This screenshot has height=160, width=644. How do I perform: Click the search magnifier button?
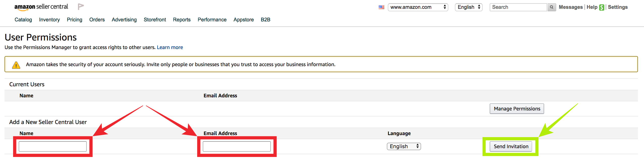click(x=551, y=7)
